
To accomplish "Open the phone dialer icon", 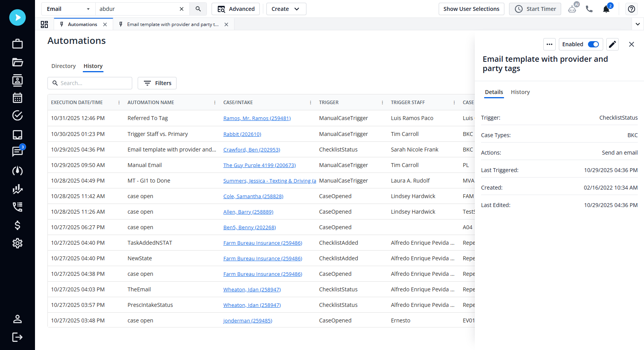I will 589,9.
